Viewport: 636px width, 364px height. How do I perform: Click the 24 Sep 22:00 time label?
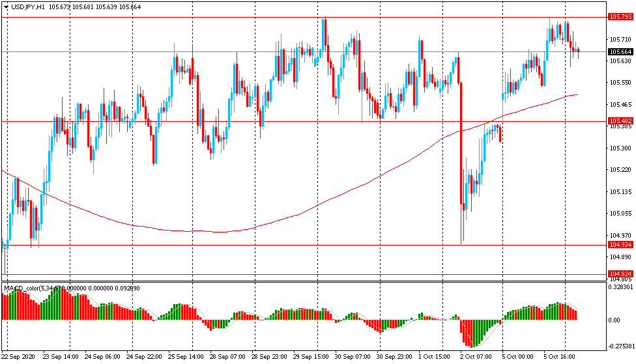pos(144,357)
